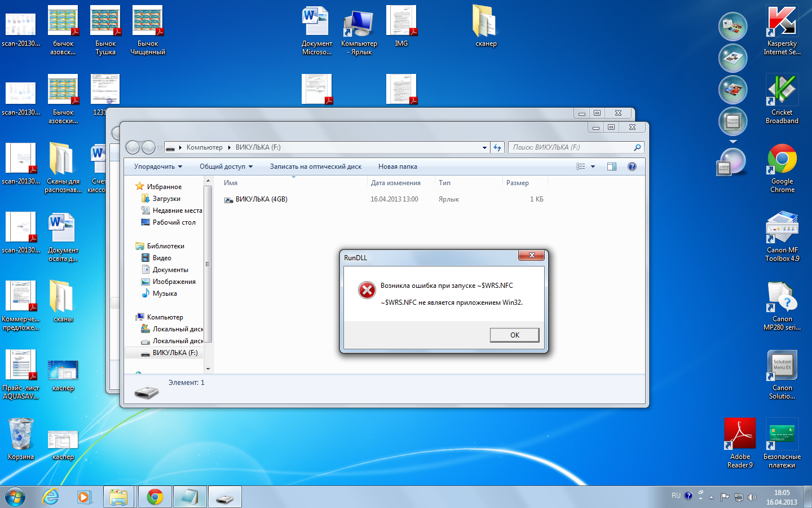Open Недавние места in the navigation pane
The height and width of the screenshot is (508, 812).
tap(177, 211)
